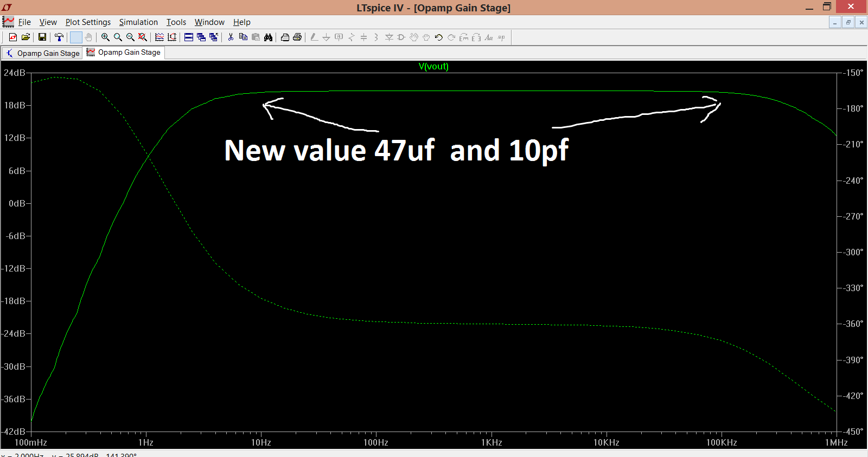This screenshot has width=868, height=457.
Task: Add text with the Aa icon
Action: pyautogui.click(x=489, y=37)
